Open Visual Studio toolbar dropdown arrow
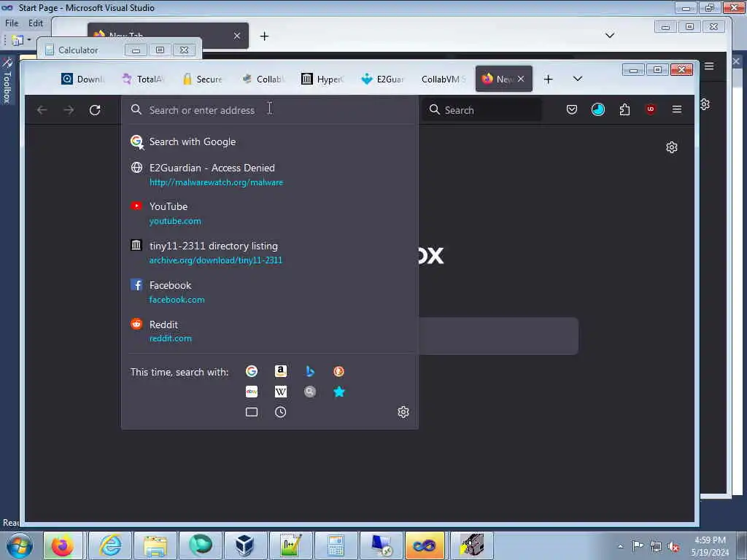 point(29,39)
